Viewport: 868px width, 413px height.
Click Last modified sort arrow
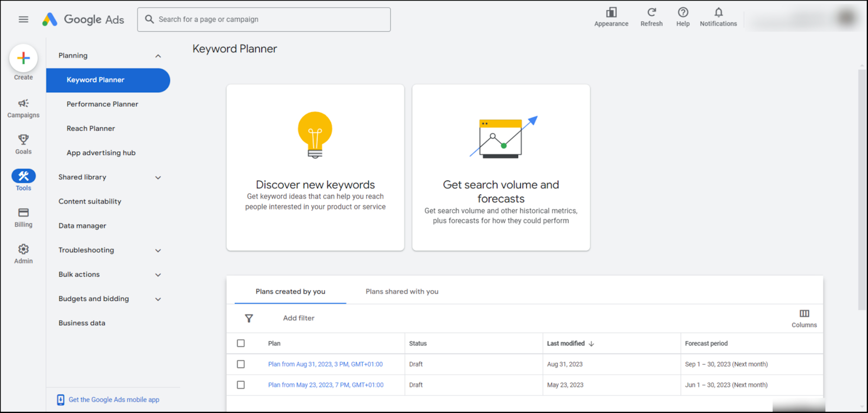click(591, 344)
